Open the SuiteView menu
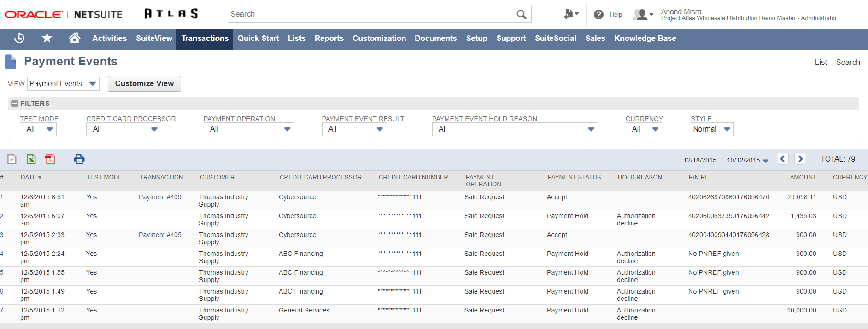 point(154,39)
